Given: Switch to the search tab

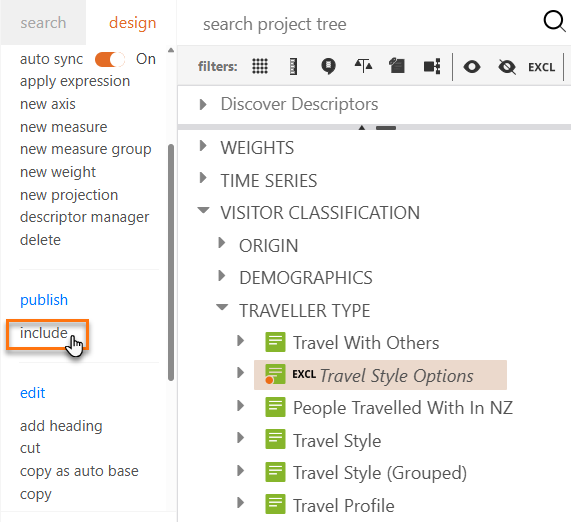Looking at the screenshot, I should [43, 23].
